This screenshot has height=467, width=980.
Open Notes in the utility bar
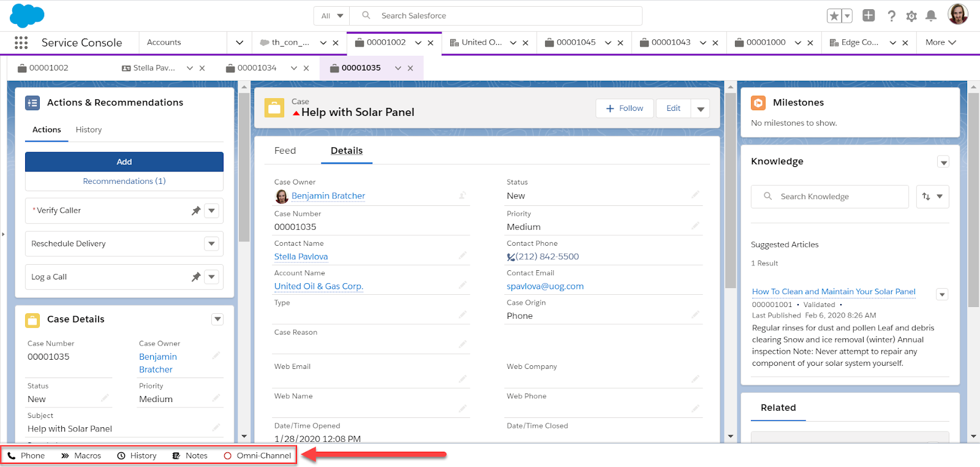190,455
